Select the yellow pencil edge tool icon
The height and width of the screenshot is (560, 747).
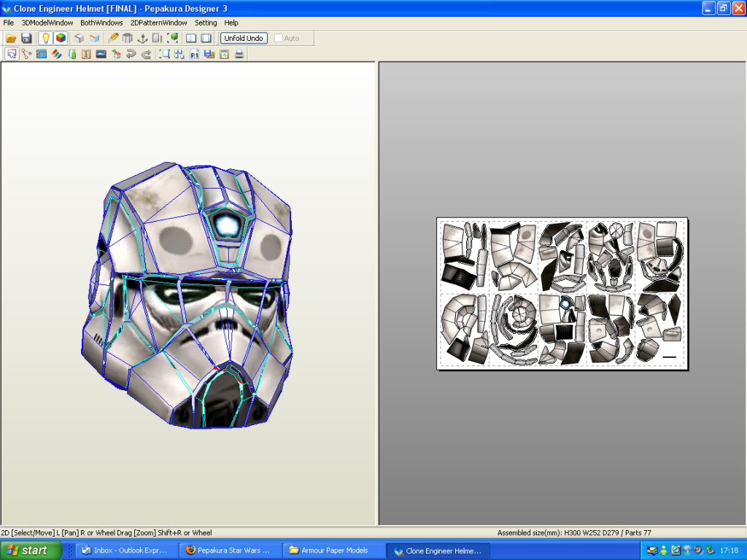[113, 38]
